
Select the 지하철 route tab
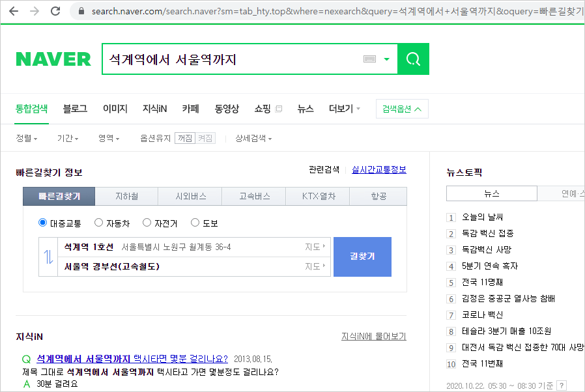click(126, 196)
